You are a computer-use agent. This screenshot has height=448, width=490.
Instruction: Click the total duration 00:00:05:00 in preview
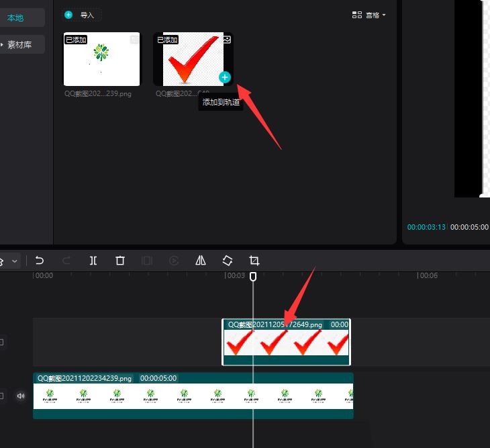[x=469, y=227]
